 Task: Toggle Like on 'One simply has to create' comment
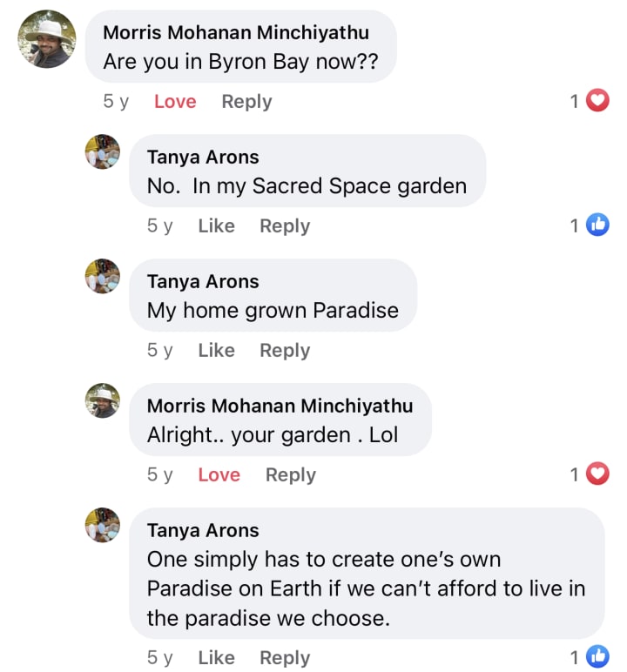click(x=216, y=657)
